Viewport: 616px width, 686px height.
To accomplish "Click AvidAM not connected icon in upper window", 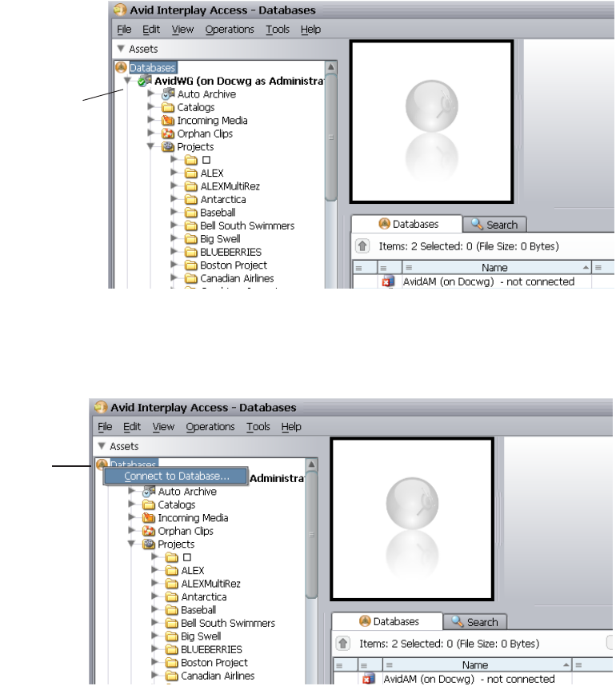I will [x=388, y=282].
